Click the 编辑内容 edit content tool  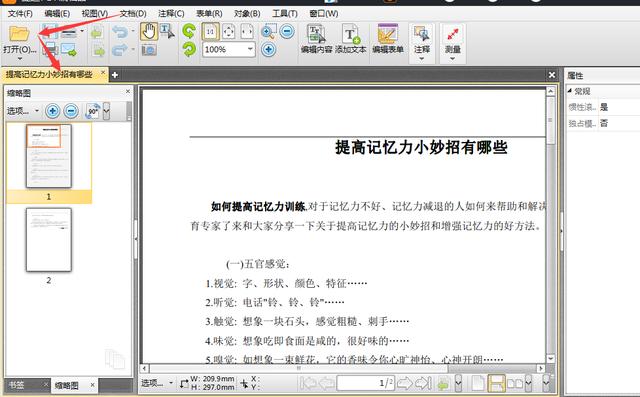point(316,39)
